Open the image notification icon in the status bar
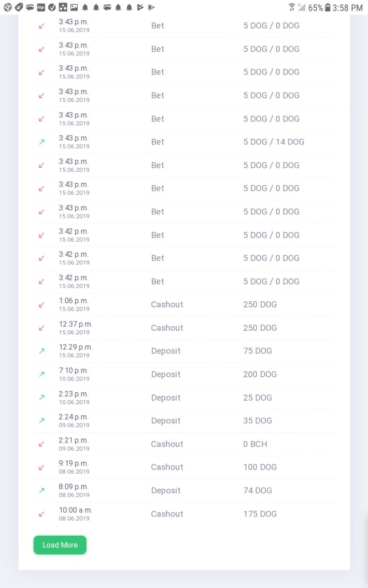Screen dimensions: 368x588 coord(74,7)
